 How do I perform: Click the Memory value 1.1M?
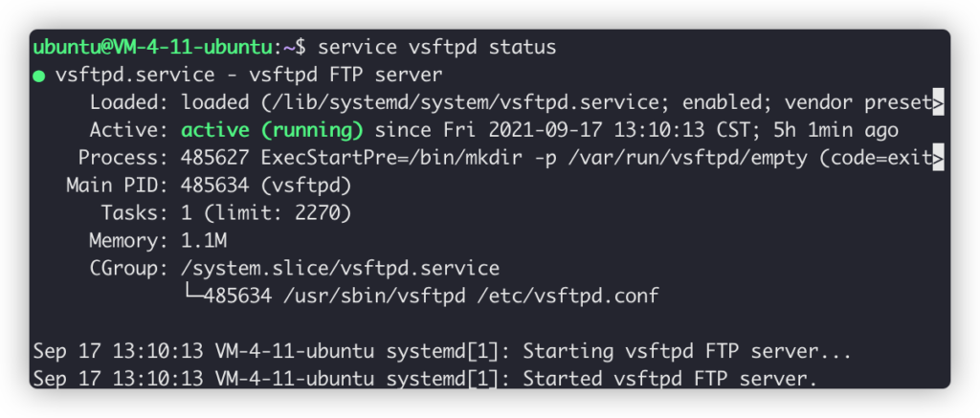coord(204,241)
